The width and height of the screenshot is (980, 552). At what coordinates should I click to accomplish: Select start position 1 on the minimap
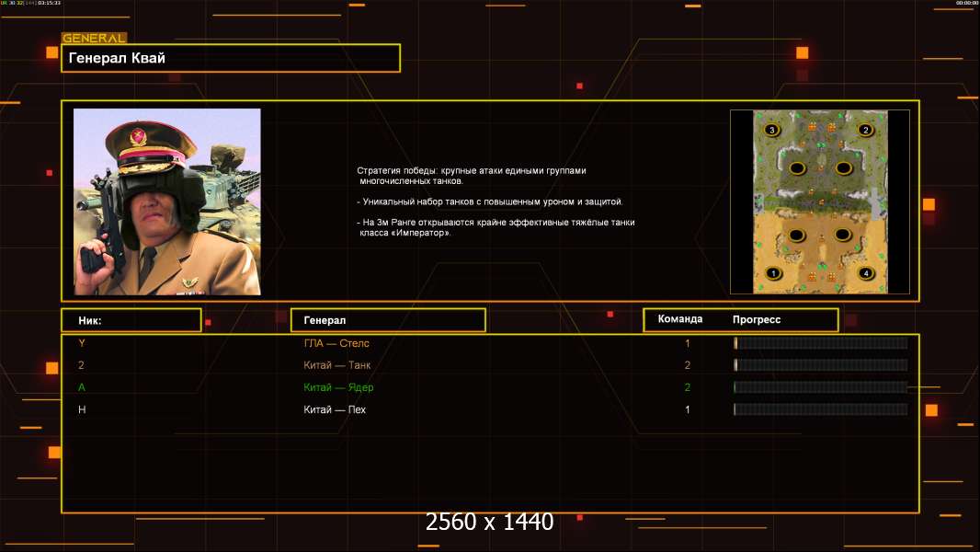click(x=772, y=273)
